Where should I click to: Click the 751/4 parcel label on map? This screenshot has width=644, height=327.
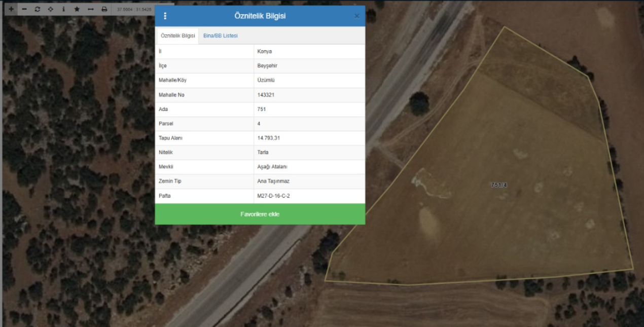499,185
